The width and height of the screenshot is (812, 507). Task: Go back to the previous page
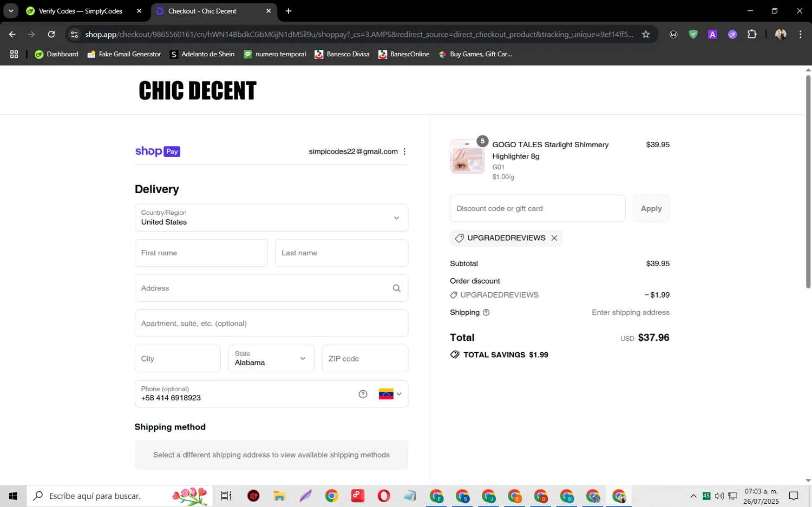tap(12, 34)
